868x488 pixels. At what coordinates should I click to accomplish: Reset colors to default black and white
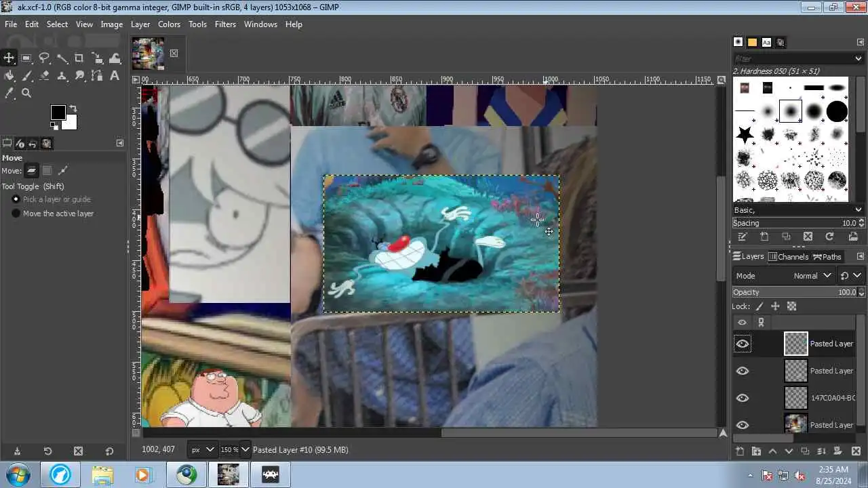coord(54,126)
